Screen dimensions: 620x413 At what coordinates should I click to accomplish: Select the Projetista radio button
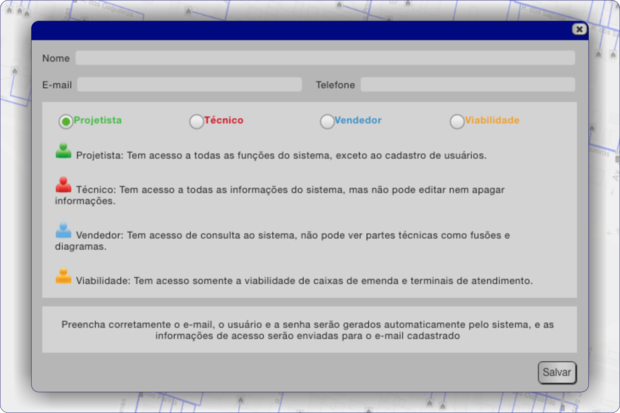[66, 121]
